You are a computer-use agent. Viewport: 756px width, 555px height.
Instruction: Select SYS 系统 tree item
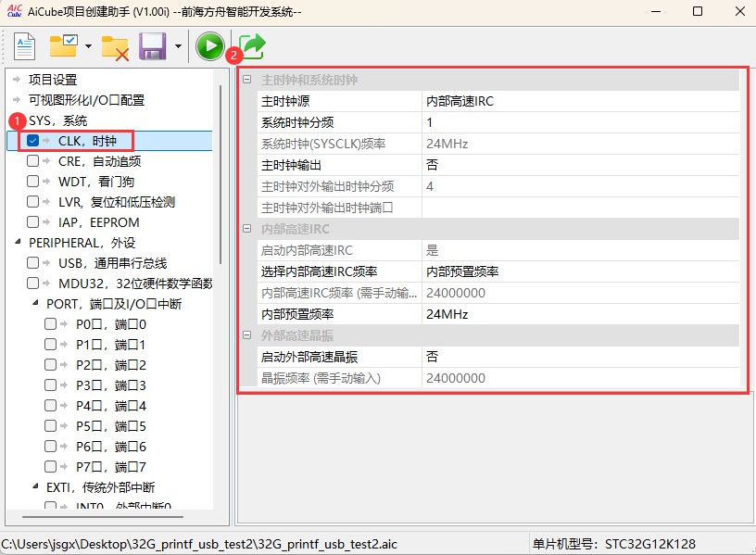click(x=57, y=120)
